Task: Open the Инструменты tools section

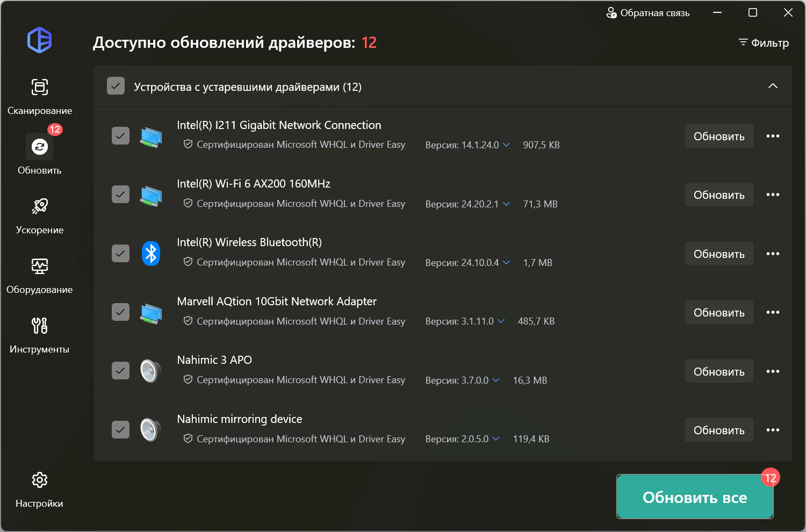Action: (39, 335)
